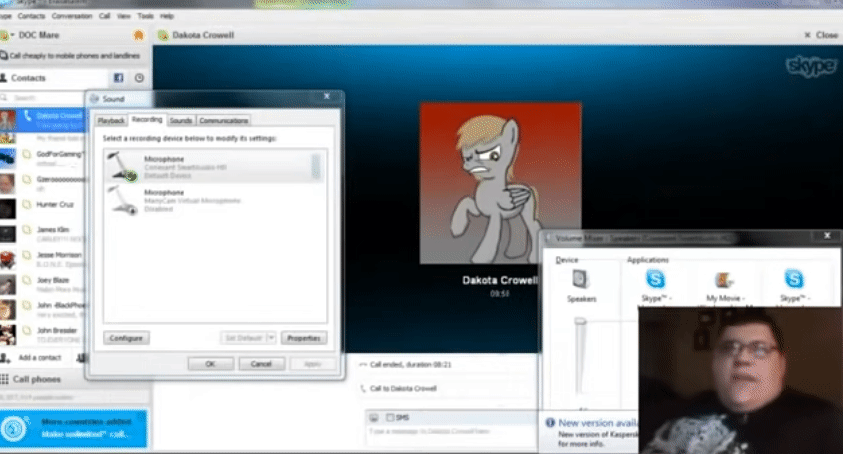Click the Close conversation button
This screenshot has width=843, height=454.
click(821, 35)
